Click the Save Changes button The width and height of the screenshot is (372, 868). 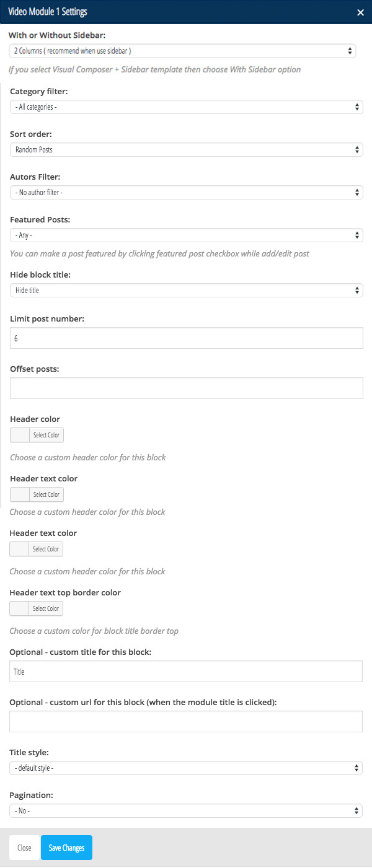tap(66, 848)
